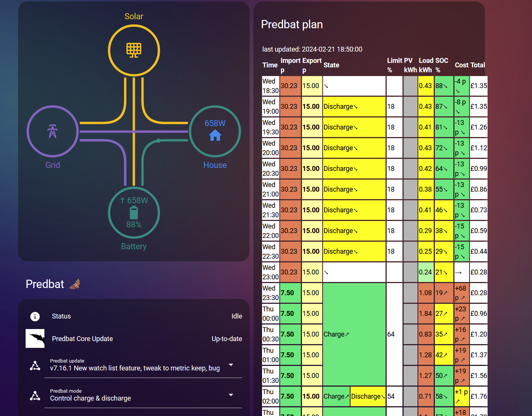Click the Solar panel circle icon

[134, 50]
